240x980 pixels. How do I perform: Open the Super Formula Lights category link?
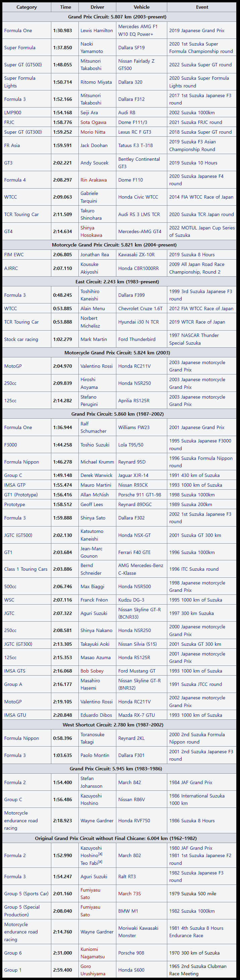[x=19, y=82]
